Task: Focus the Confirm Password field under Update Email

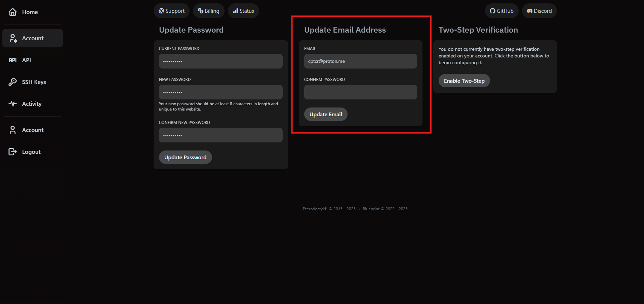Action: [x=360, y=92]
